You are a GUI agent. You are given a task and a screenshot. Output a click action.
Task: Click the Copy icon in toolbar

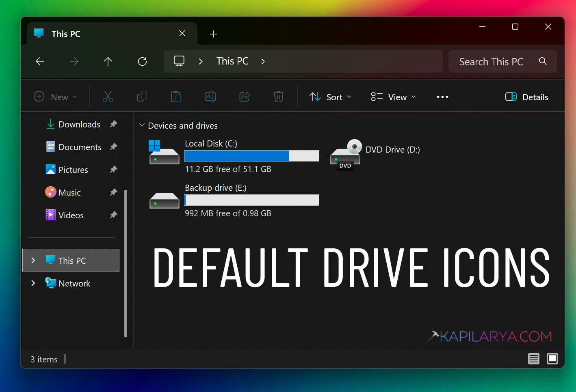click(x=142, y=97)
